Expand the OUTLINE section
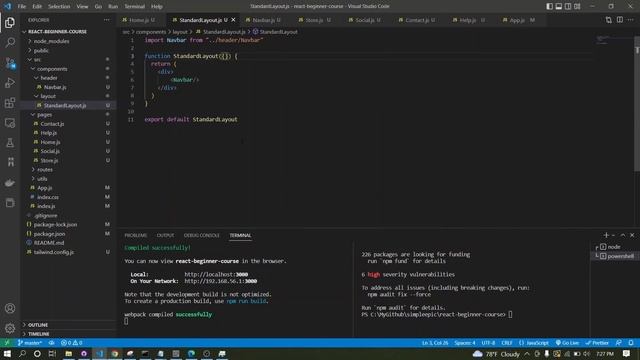Screen dimensions: 640x360 click(38, 325)
